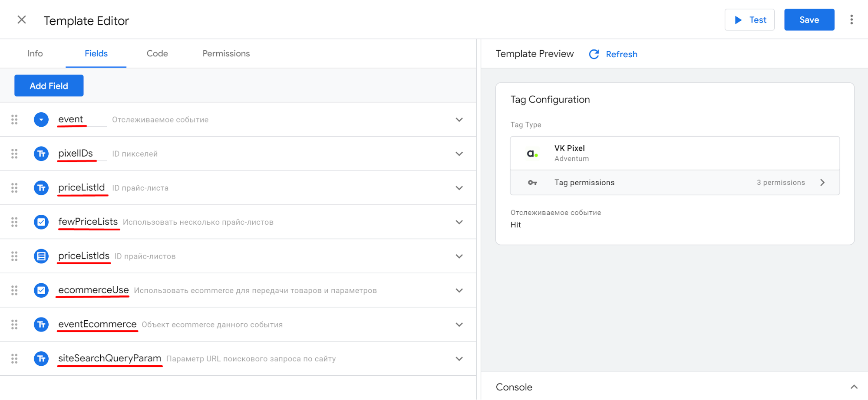This screenshot has width=868, height=400.
Task: Open Tag permissions details arrow
Action: (822, 183)
